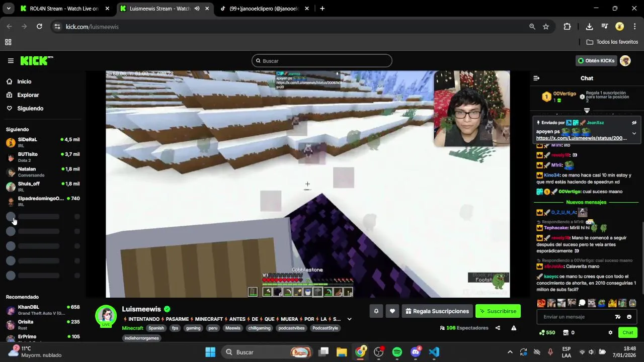Click the report warning icon

point(514,328)
